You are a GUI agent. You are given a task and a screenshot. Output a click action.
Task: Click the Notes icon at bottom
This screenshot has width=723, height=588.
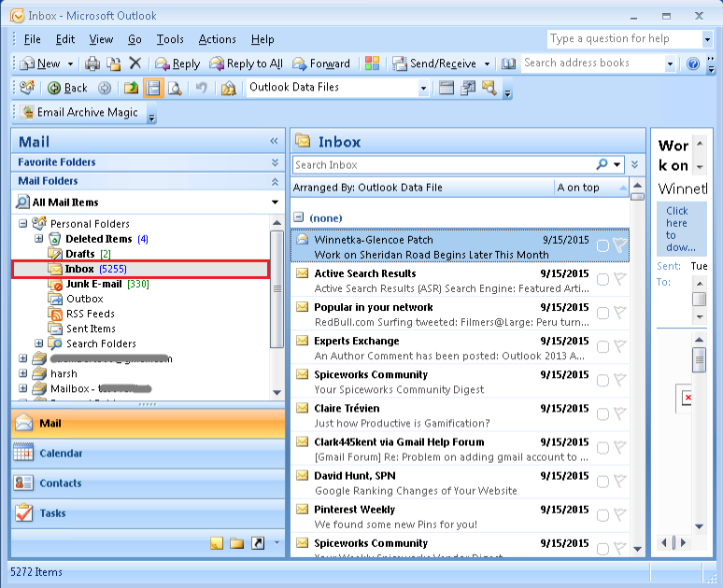217,543
